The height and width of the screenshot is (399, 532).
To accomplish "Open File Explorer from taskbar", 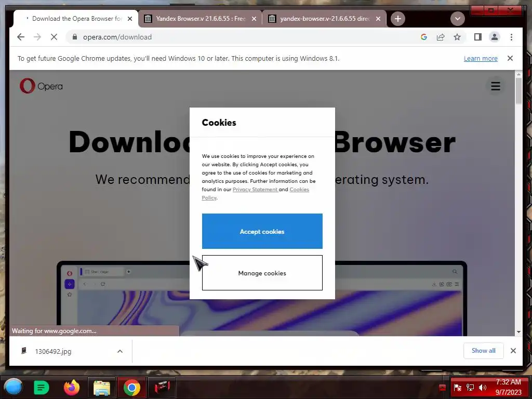I will 101,387.
